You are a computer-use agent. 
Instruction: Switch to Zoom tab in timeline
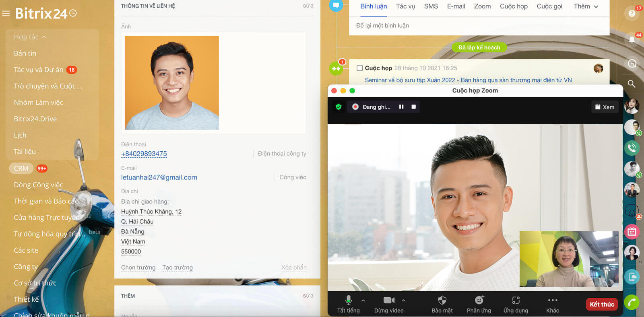[482, 6]
